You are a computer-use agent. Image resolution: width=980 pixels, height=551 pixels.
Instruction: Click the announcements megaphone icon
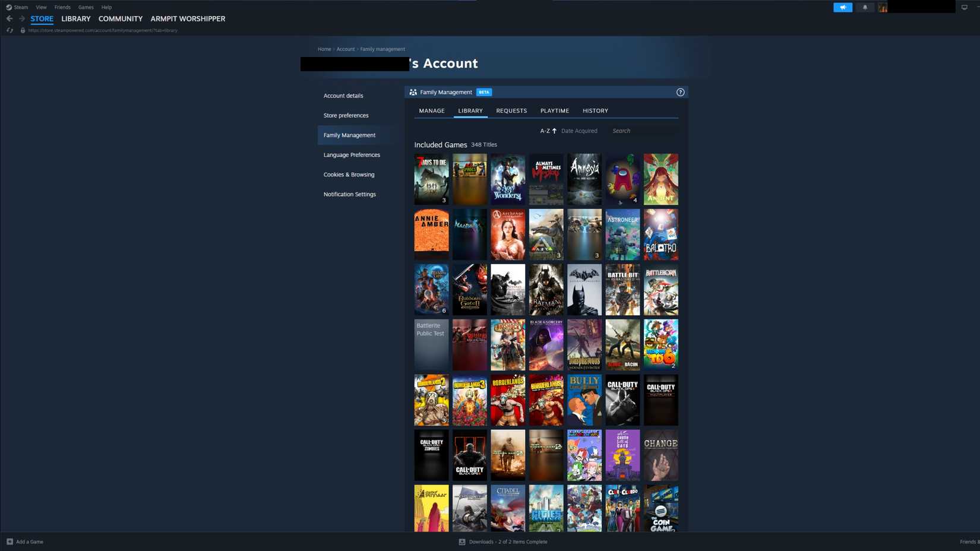click(x=843, y=7)
